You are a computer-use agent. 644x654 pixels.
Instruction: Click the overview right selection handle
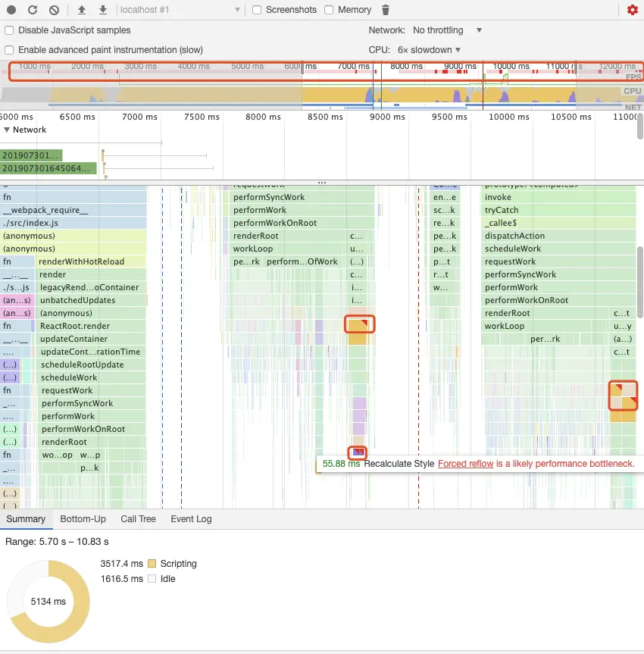tap(576, 67)
